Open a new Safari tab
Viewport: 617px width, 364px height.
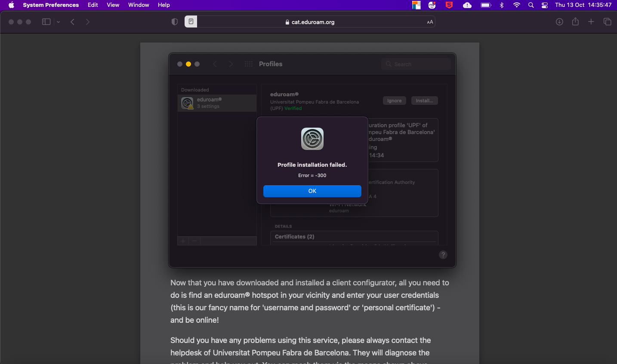591,22
